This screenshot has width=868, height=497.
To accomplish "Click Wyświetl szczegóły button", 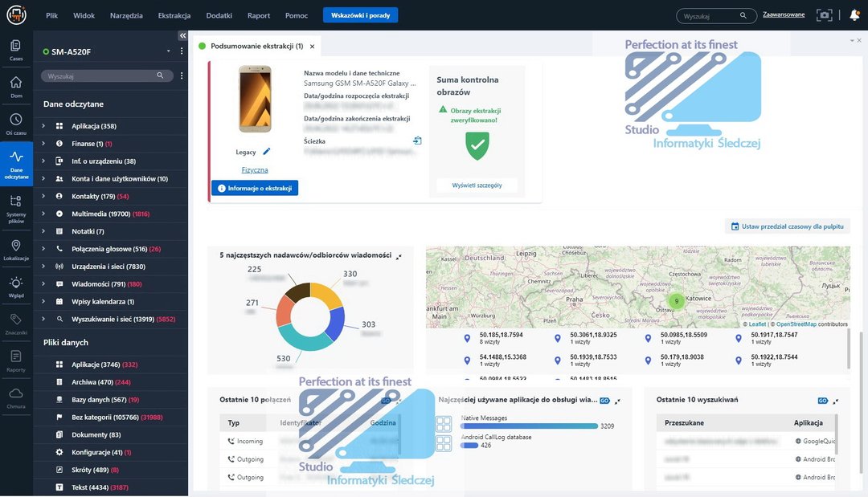I will [x=477, y=185].
